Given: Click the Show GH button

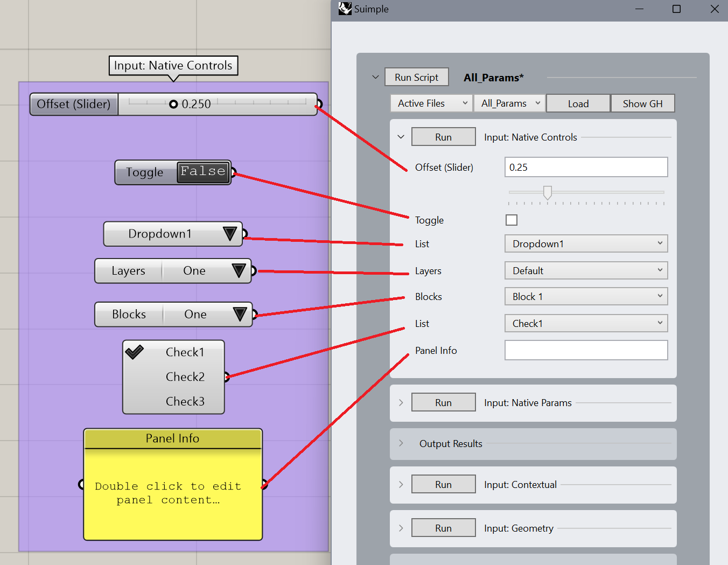Looking at the screenshot, I should [642, 103].
